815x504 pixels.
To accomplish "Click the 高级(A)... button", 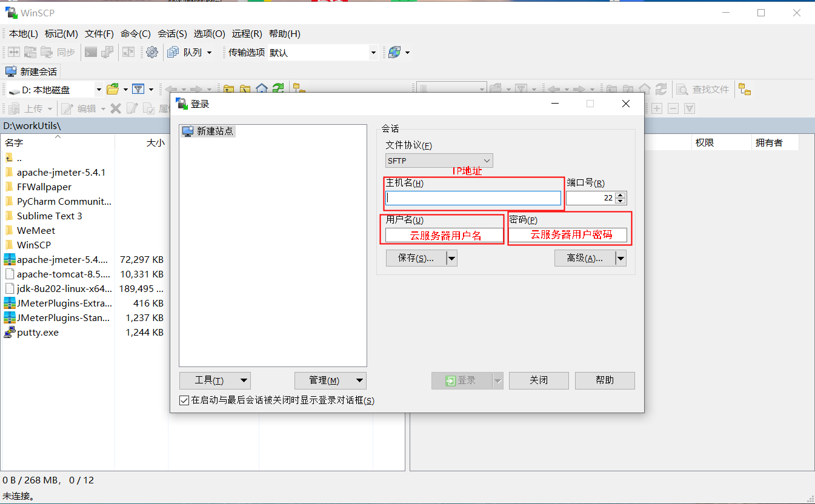I will (585, 258).
